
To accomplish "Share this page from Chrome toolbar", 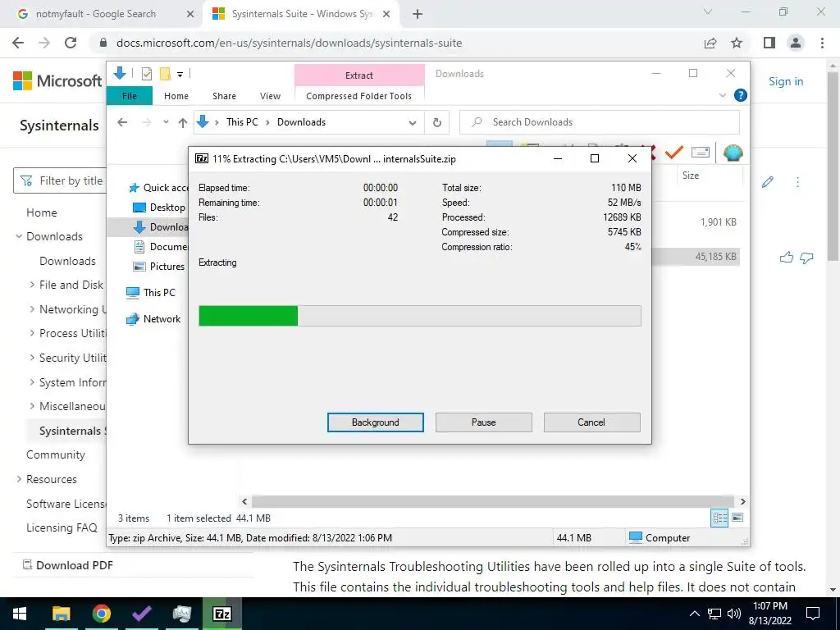I will tap(710, 43).
